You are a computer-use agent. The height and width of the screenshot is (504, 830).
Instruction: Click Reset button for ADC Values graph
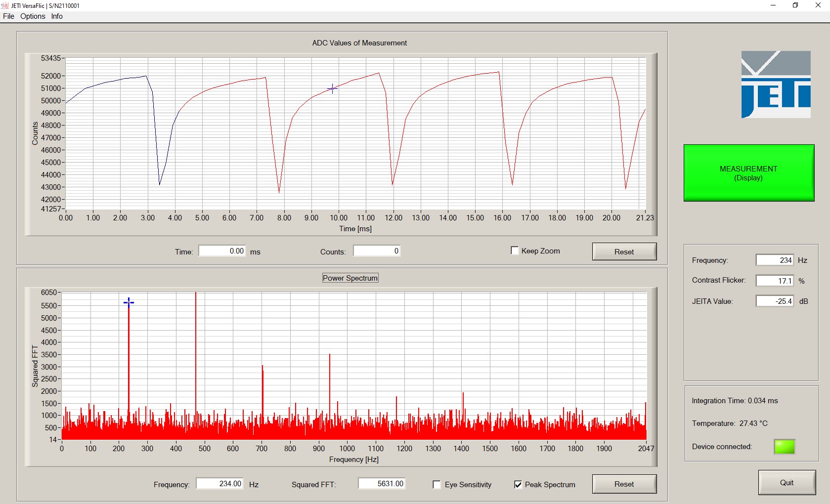624,252
